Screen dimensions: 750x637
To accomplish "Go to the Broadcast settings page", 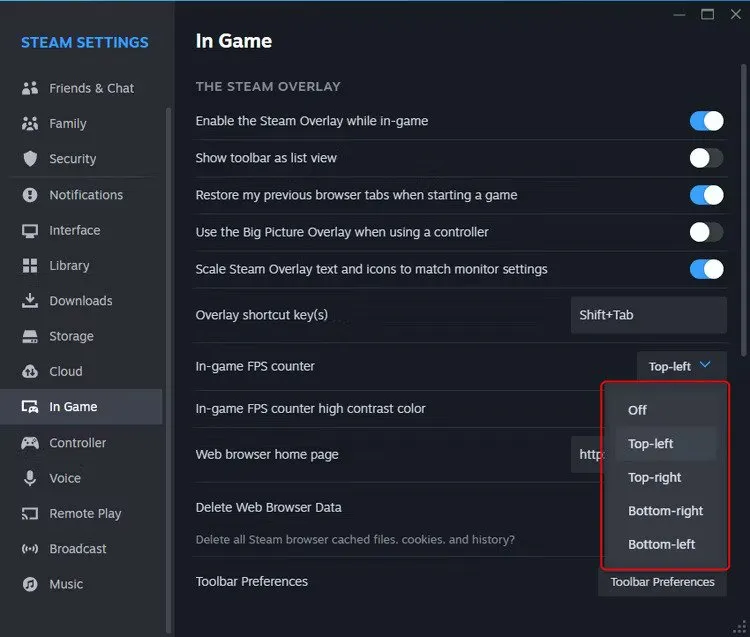I will [x=78, y=549].
